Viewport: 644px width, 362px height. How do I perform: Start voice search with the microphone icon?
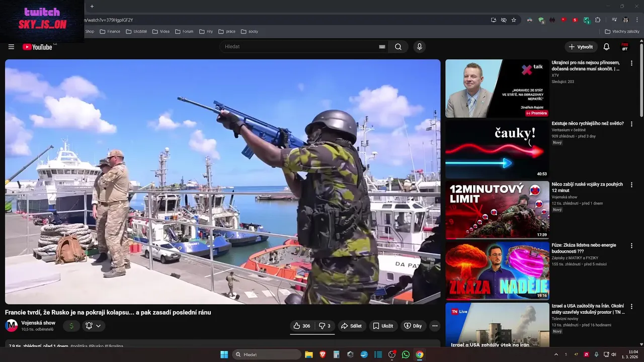click(x=419, y=47)
